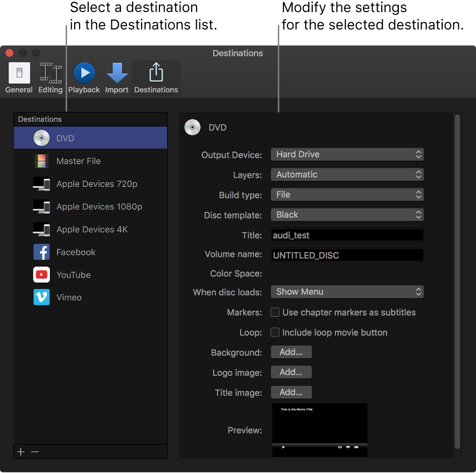Select Master File in Destinations list
Image resolution: width=476 pixels, height=473 pixels.
(x=78, y=161)
